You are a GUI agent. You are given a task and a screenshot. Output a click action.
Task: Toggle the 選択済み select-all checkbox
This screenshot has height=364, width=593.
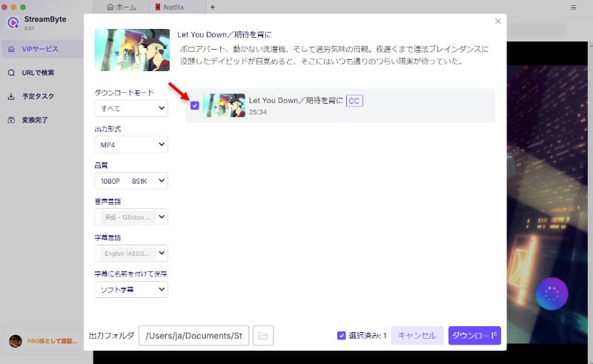pyautogui.click(x=341, y=336)
